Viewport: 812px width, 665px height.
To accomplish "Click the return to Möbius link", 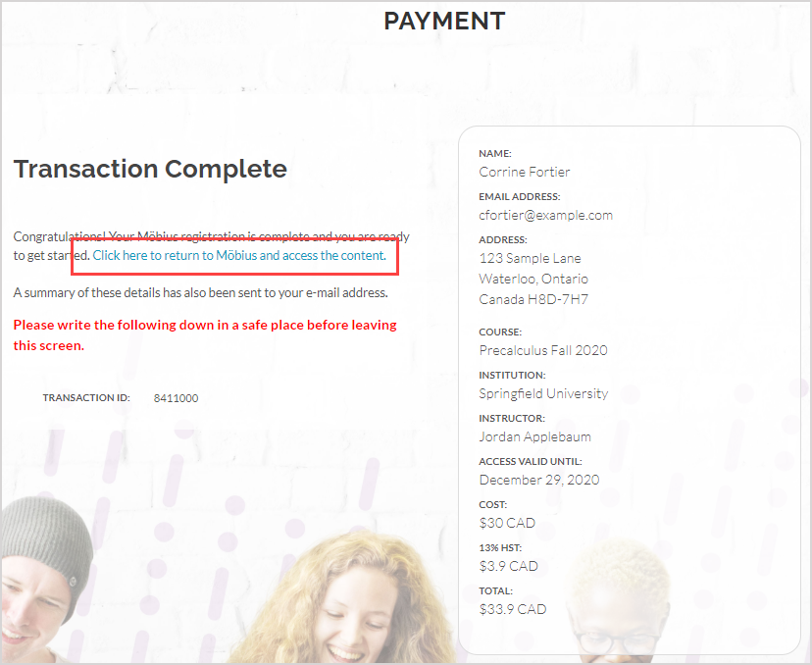I will [x=239, y=255].
